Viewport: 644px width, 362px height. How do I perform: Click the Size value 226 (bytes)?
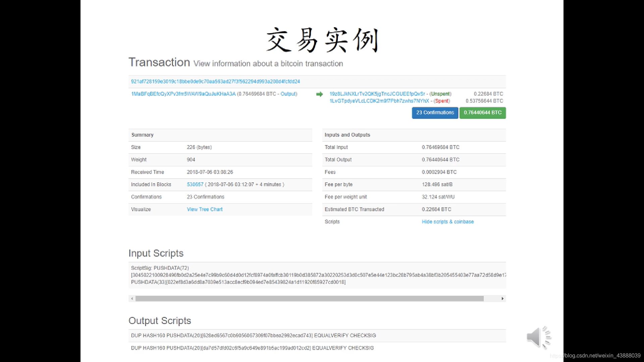(x=199, y=147)
